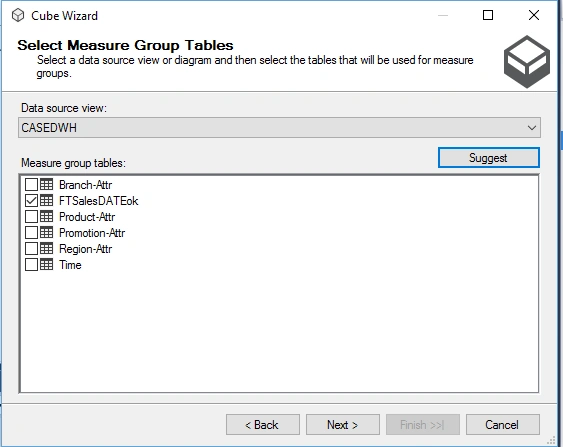Enable the Time table checkbox
The width and height of the screenshot is (563, 447).
(31, 265)
